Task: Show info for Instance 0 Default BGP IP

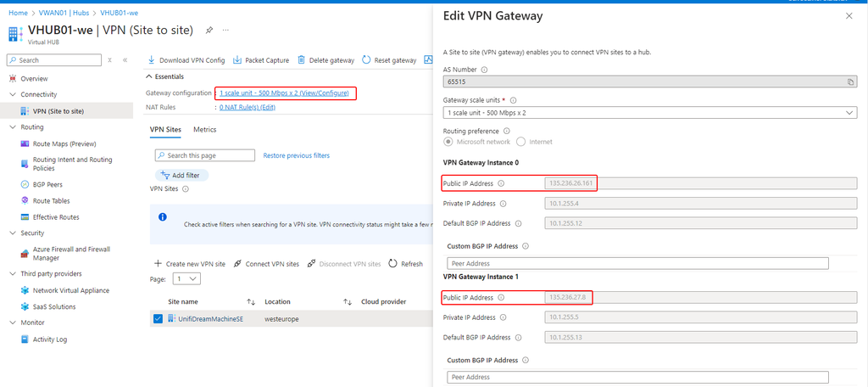Action: point(519,223)
